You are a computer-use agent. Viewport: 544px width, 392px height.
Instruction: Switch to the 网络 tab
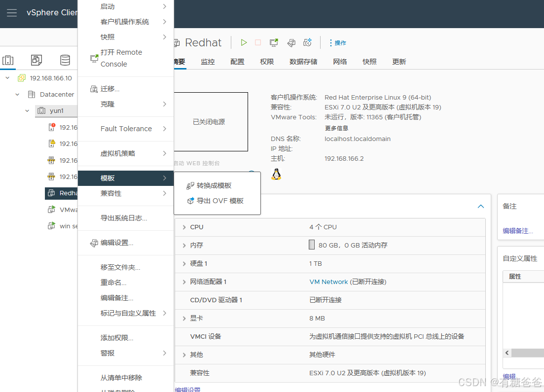340,62
